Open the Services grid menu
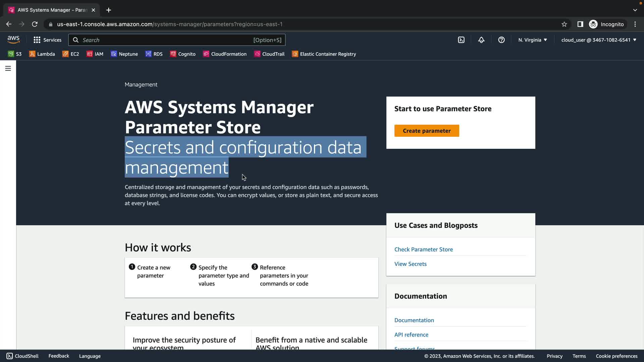 coord(47,40)
